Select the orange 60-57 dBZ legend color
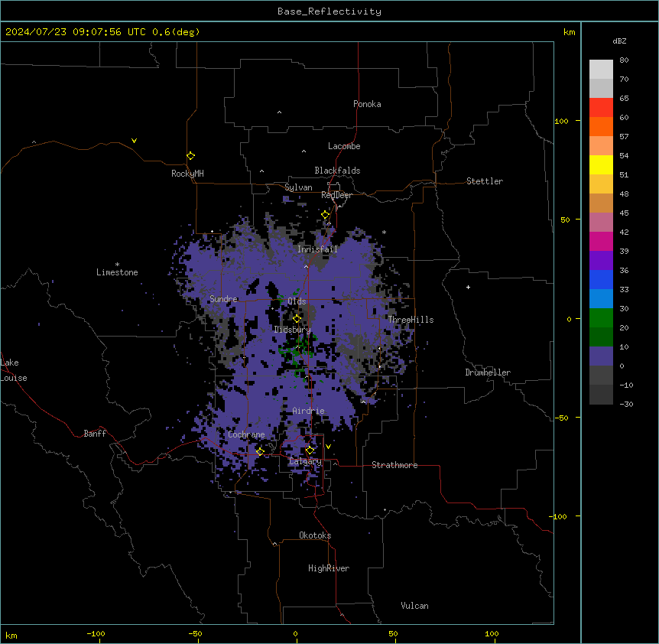 click(601, 127)
